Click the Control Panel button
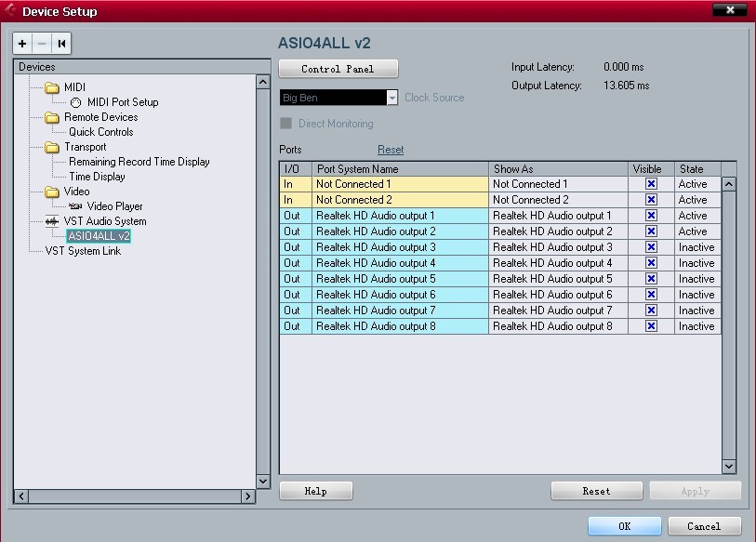Image resolution: width=756 pixels, height=542 pixels. 338,69
